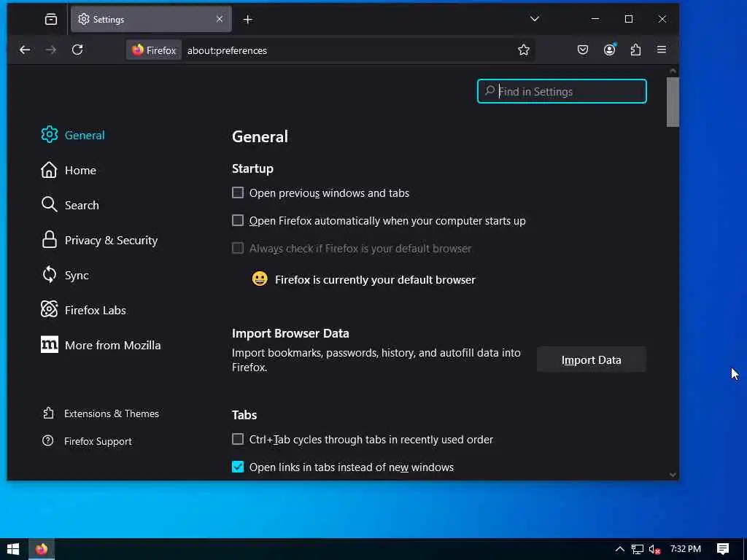The image size is (747, 560).
Task: Click the settings page vertical scrollbar thumb
Action: [x=672, y=102]
